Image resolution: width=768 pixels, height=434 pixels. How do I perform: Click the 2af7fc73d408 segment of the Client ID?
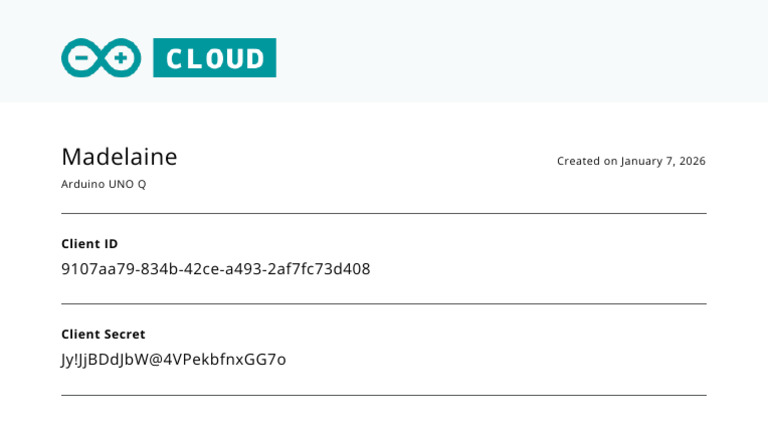319,269
